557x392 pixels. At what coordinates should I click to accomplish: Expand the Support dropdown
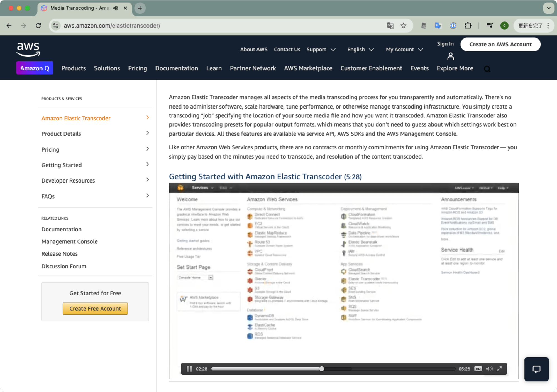coord(321,50)
